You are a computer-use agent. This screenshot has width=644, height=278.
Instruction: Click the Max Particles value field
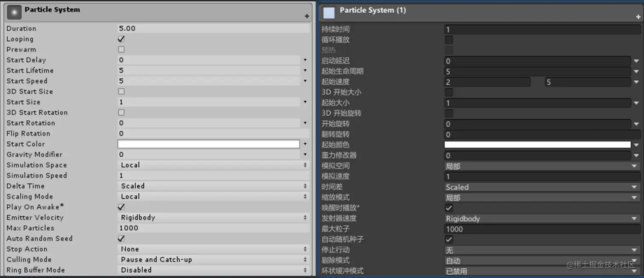click(213, 228)
